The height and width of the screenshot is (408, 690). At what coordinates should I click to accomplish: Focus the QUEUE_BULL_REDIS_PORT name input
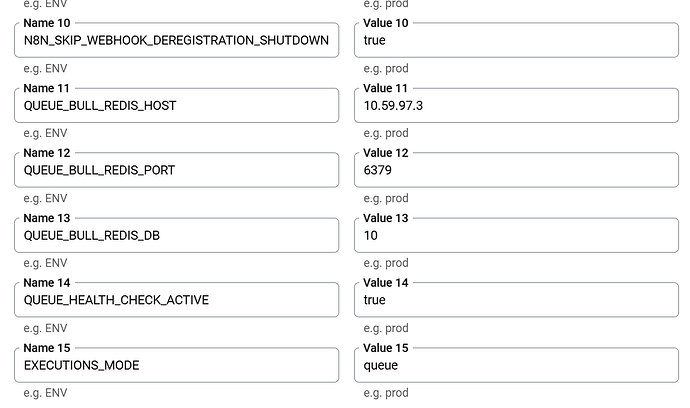click(176, 171)
